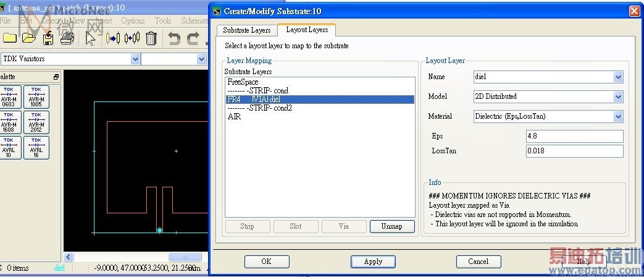Redo the last action
This screenshot has width=644, height=277.
[193, 38]
